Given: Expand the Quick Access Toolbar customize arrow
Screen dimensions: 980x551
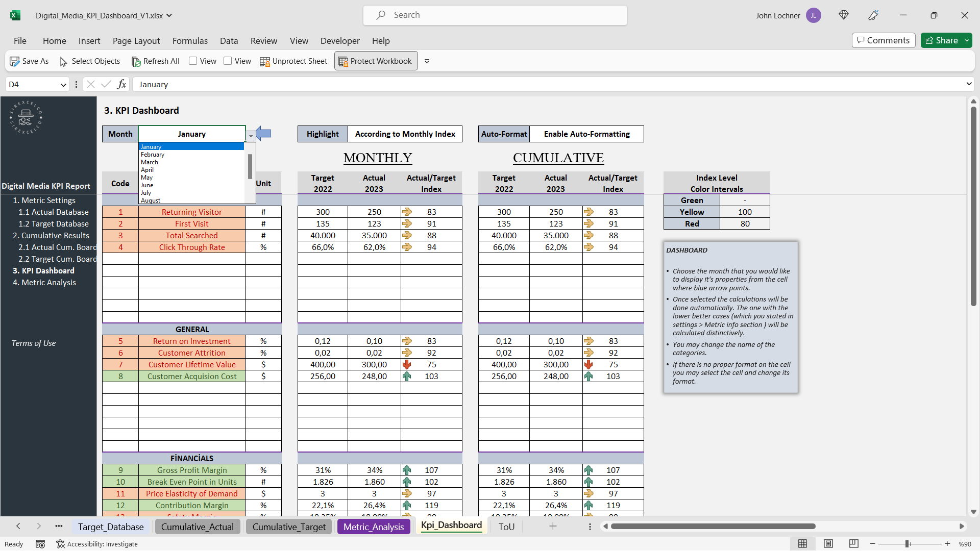Looking at the screenshot, I should click(427, 61).
